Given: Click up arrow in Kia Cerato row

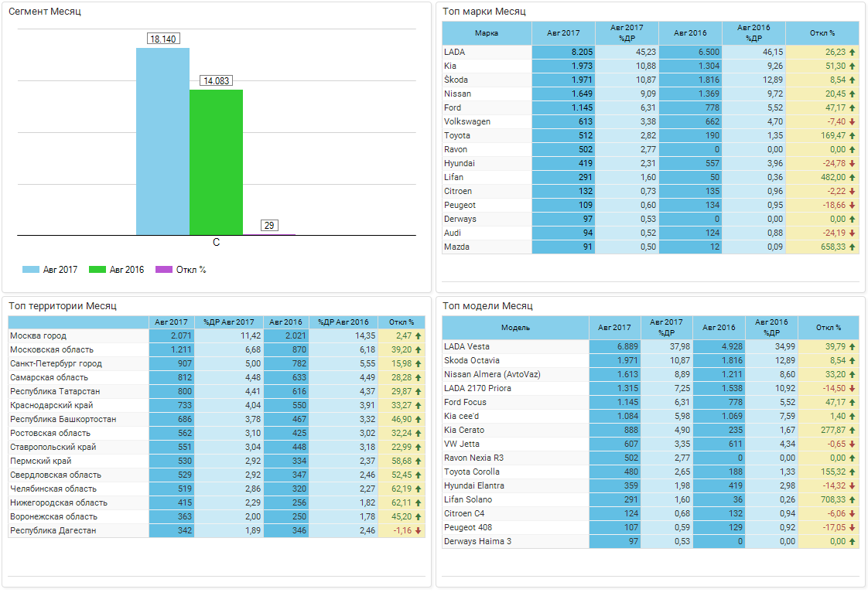Looking at the screenshot, I should pyautogui.click(x=853, y=430).
